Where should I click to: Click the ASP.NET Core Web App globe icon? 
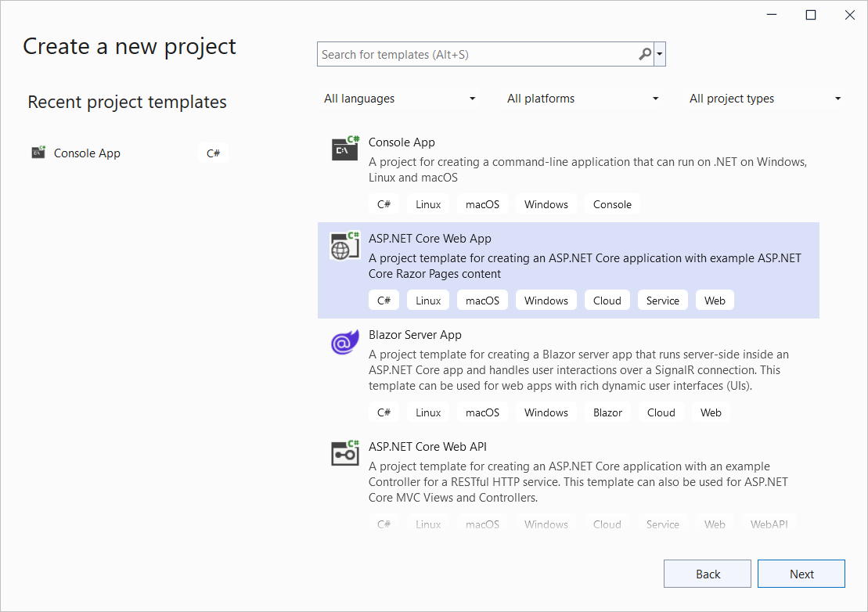pos(344,245)
